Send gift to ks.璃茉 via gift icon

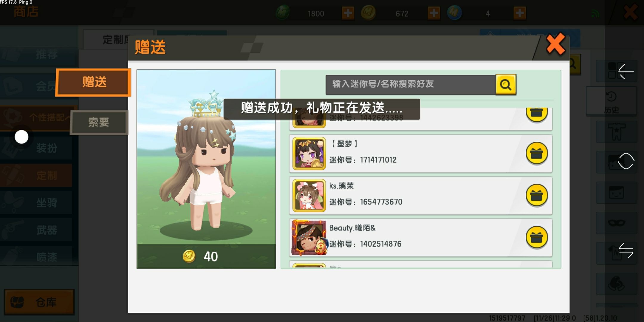pos(537,196)
